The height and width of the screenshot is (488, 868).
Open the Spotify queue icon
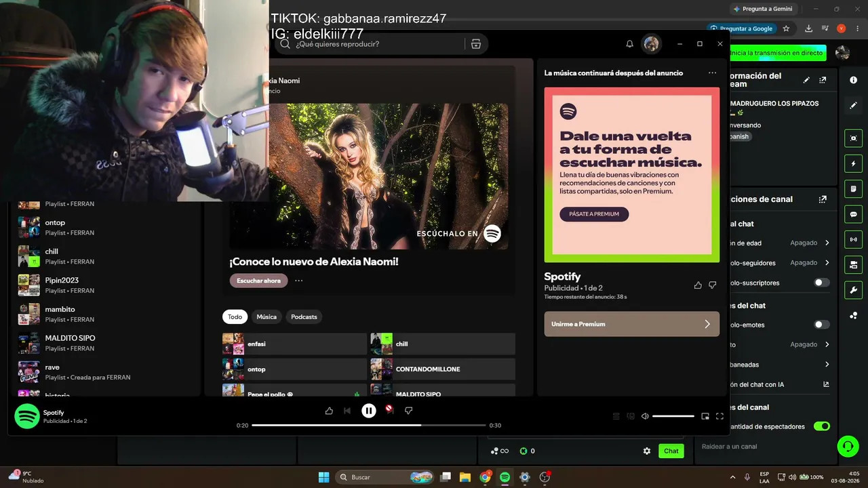pyautogui.click(x=616, y=416)
